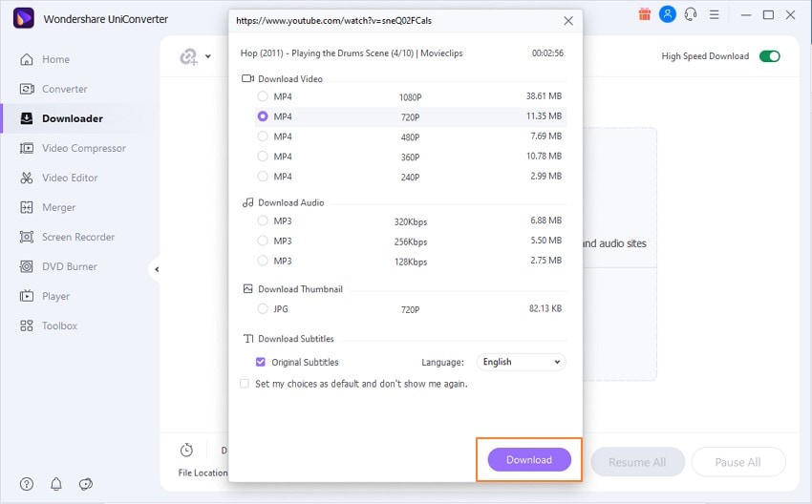Click the purple Download button

click(x=529, y=459)
